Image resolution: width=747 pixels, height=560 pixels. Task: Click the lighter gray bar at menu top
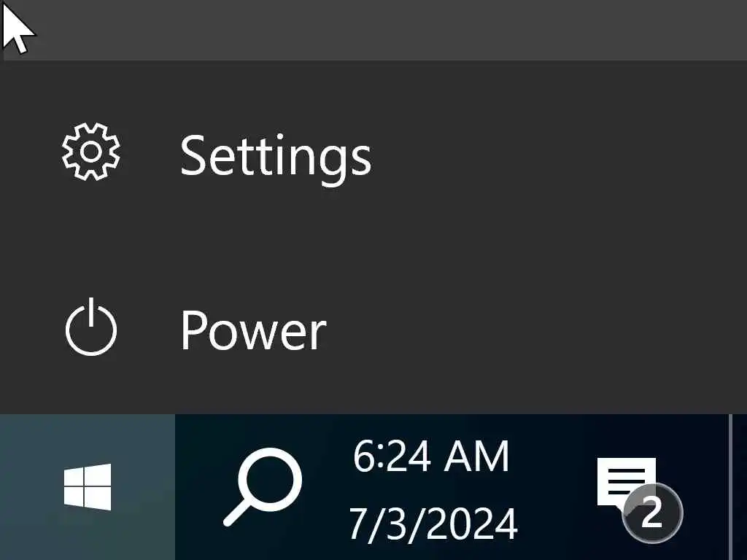(x=373, y=30)
